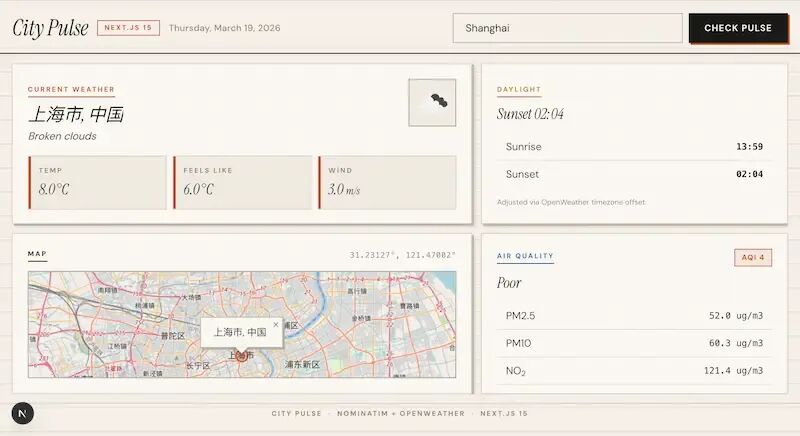This screenshot has height=436, width=800.
Task: Click the FEELS LIKE 6.0°C tile
Action: coord(242,183)
